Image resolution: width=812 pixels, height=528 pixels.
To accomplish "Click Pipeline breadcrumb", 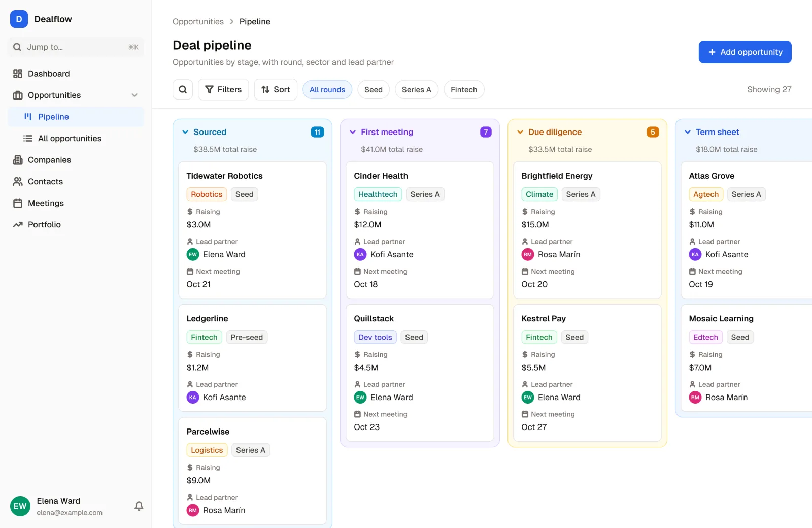I will (255, 22).
